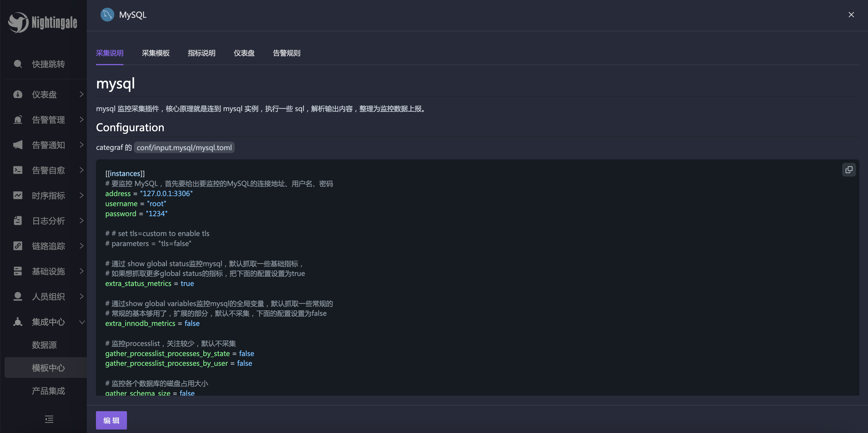This screenshot has width=868, height=433.
Task: Select the 时序指标 chart icon
Action: pyautogui.click(x=18, y=196)
